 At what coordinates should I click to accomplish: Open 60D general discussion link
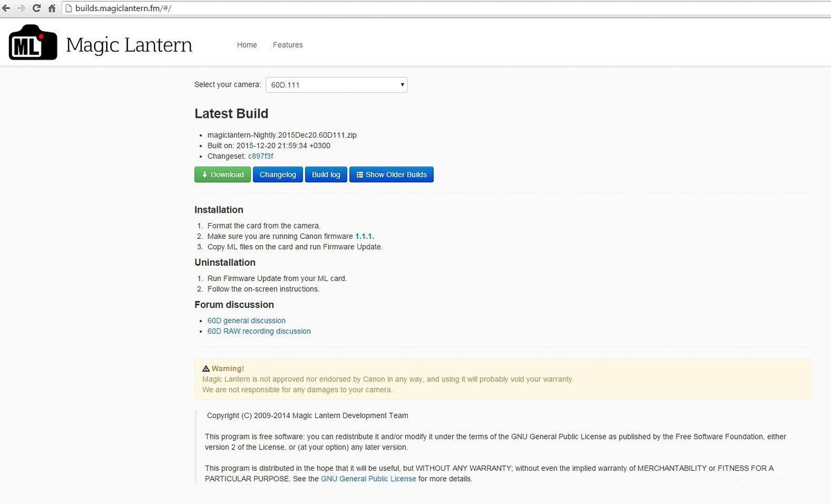(247, 321)
